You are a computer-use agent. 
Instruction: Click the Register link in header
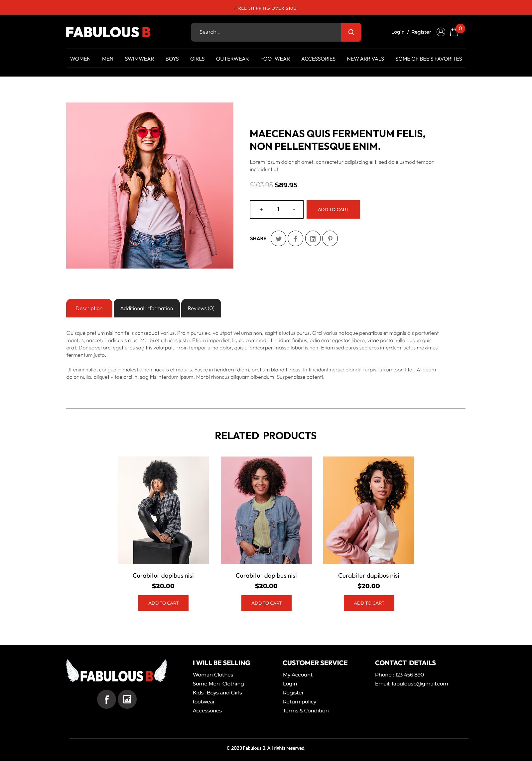tap(421, 32)
